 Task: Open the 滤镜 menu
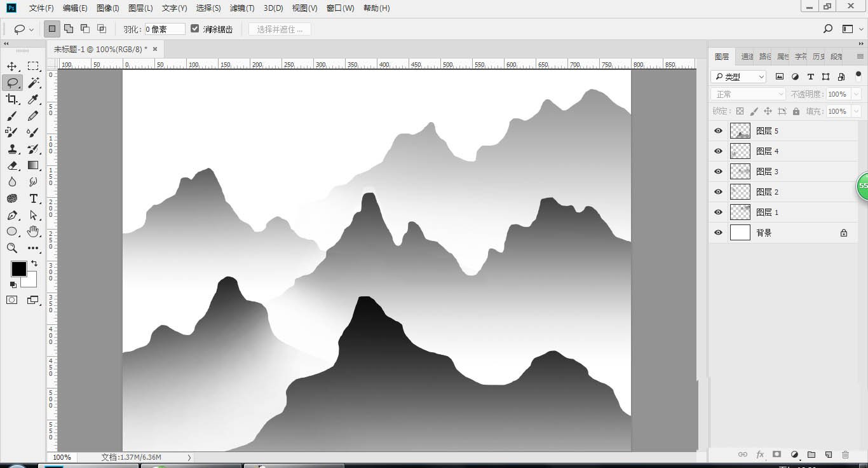241,8
